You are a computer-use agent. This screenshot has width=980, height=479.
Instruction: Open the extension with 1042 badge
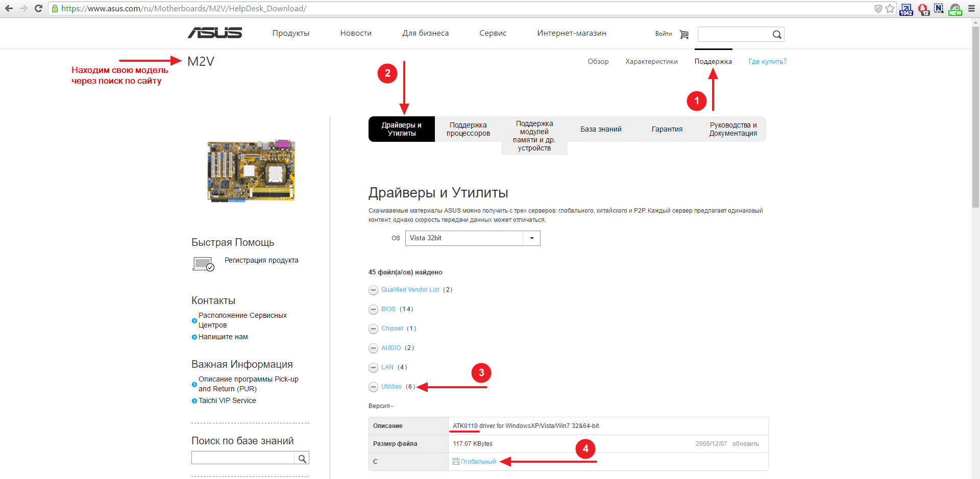[906, 9]
